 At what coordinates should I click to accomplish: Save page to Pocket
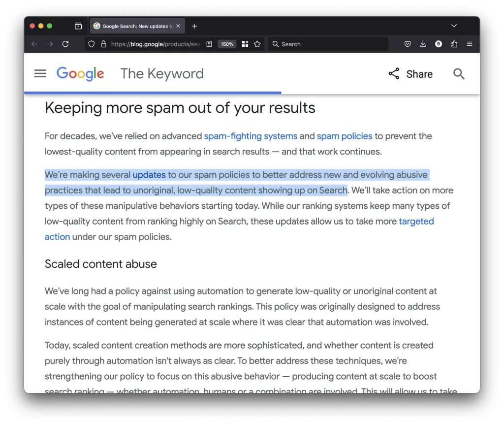pyautogui.click(x=408, y=44)
